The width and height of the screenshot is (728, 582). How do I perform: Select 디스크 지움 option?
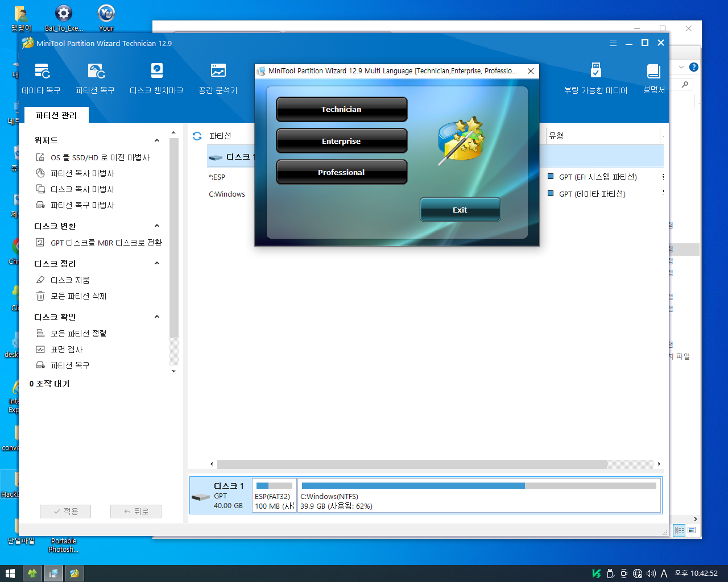(x=63, y=280)
